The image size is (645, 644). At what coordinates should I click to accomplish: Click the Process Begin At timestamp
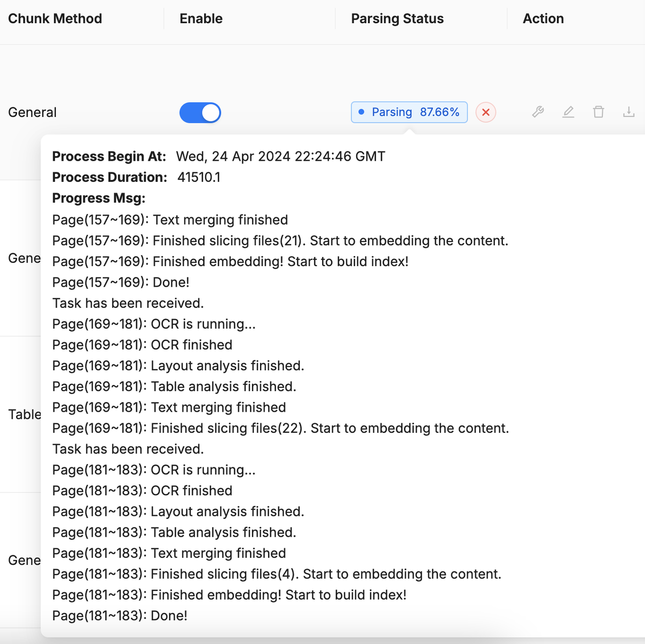point(280,157)
